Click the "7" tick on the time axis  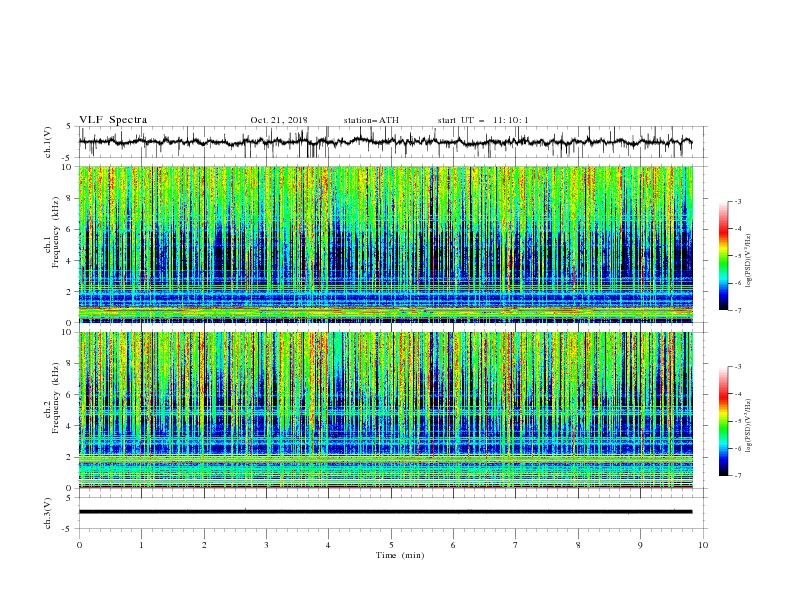(516, 545)
